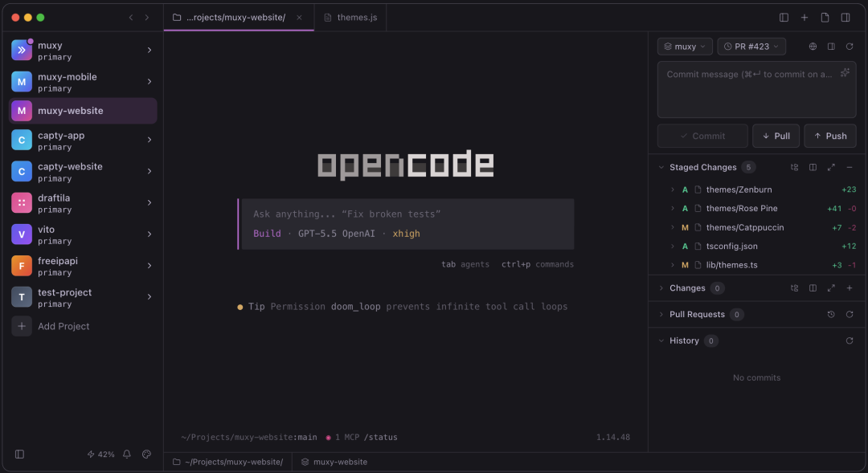
Task: Expand the muxy project chevron
Action: (x=149, y=51)
